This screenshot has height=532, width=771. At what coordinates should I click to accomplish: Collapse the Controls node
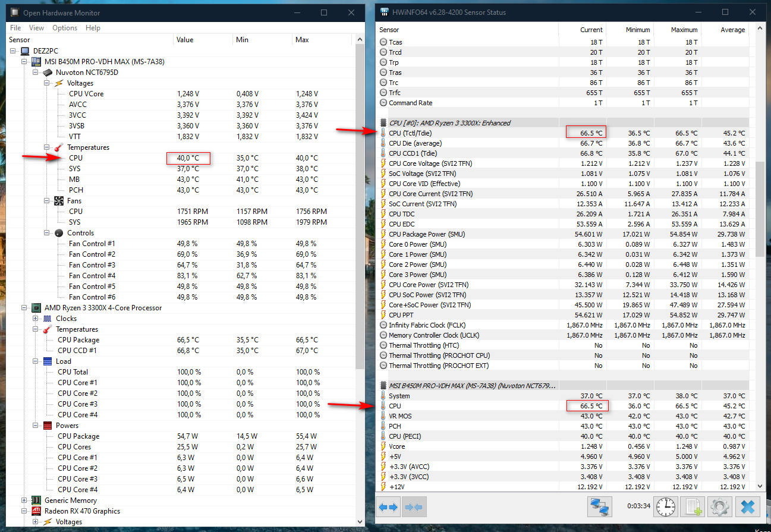[x=47, y=233]
